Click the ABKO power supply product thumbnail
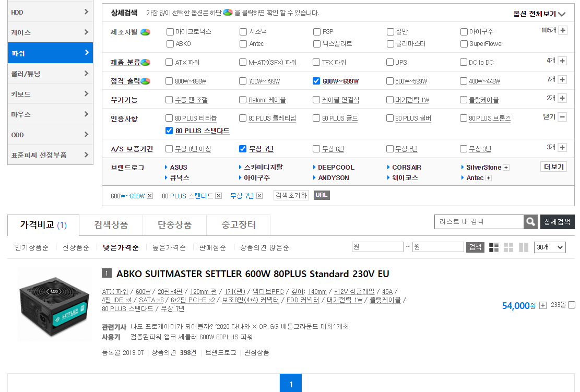Screen dimensions: 580x392 point(54,305)
